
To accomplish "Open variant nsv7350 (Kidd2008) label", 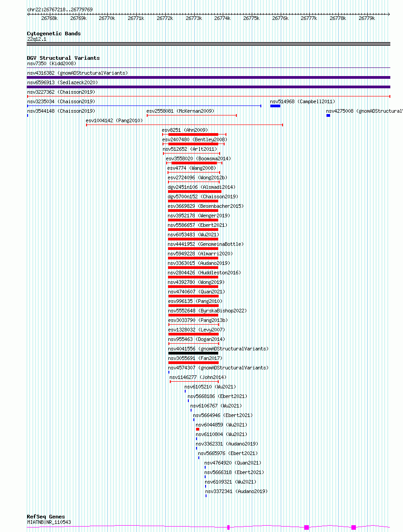I will point(52,63).
